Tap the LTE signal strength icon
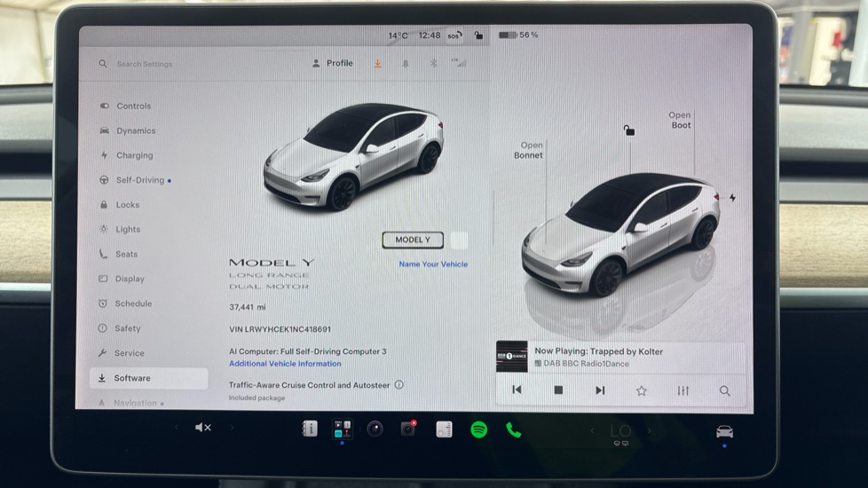 [459, 63]
